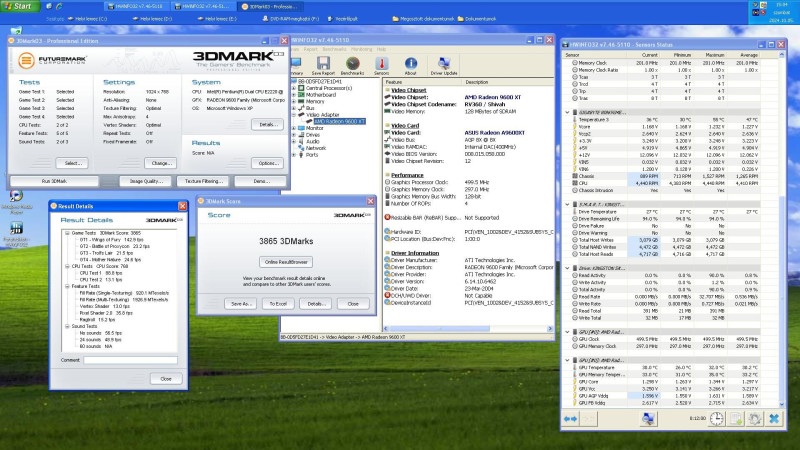Click the Run 3DMark button
This screenshot has width=800, height=450.
tap(54, 181)
